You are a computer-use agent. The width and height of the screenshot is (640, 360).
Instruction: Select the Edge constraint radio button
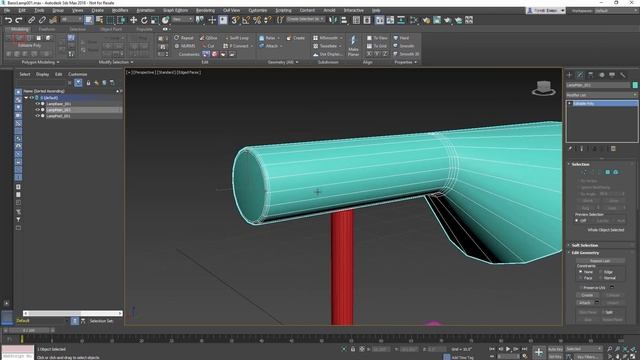[601, 271]
